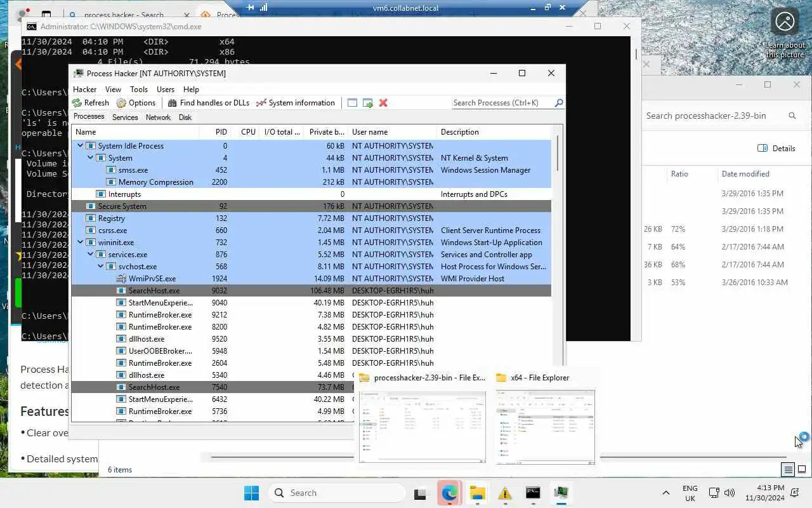Click the network tray icon
812x508 pixels.
714,493
